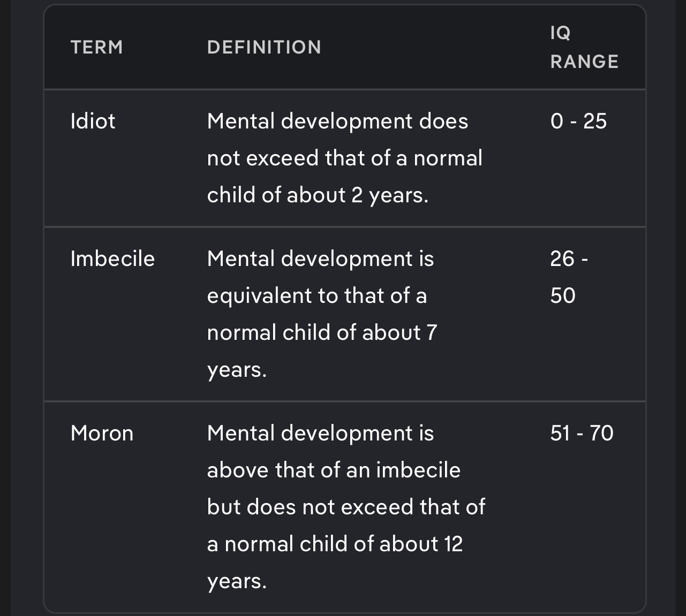The width and height of the screenshot is (686, 616).
Task: Click "not exceed that of a normal" line
Action: tap(345, 158)
